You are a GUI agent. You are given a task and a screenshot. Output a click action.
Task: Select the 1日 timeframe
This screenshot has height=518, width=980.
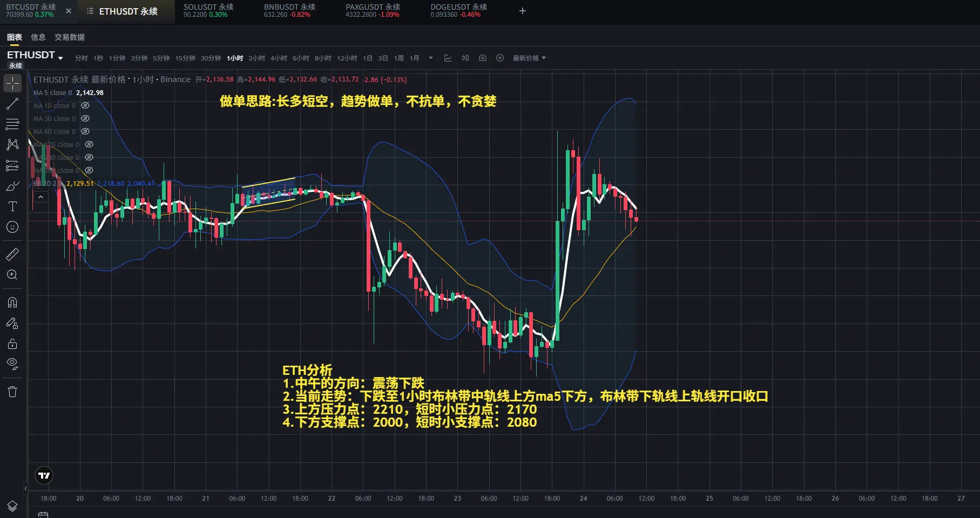368,58
